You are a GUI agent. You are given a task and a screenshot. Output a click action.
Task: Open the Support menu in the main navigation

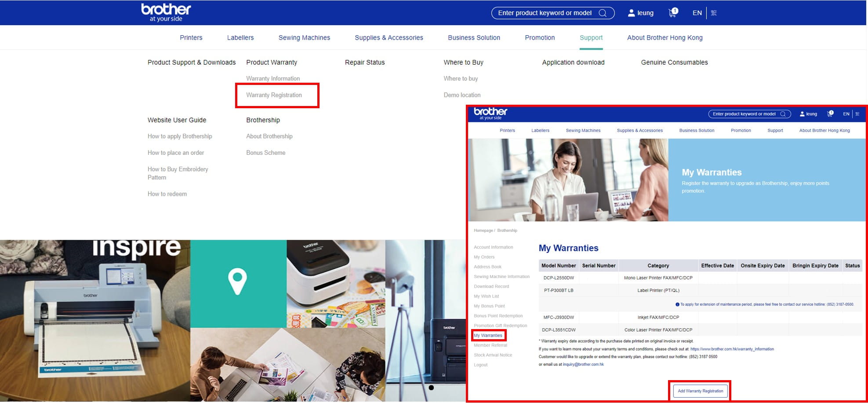coord(591,38)
